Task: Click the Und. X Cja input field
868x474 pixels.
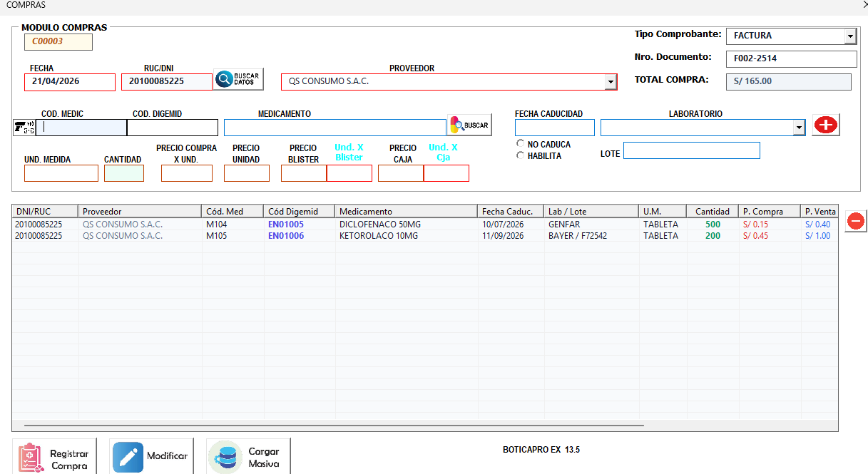Action: pyautogui.click(x=446, y=173)
